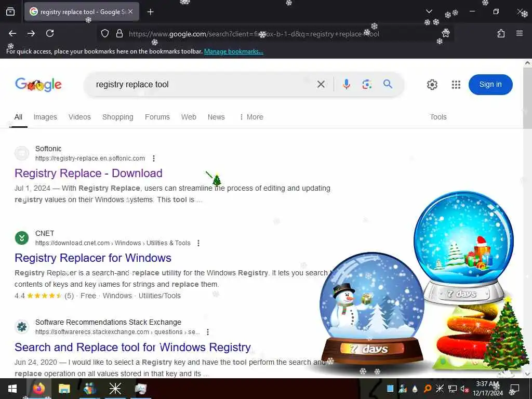Open the Windows Start menu
The width and height of the screenshot is (532, 399).
tap(12, 389)
